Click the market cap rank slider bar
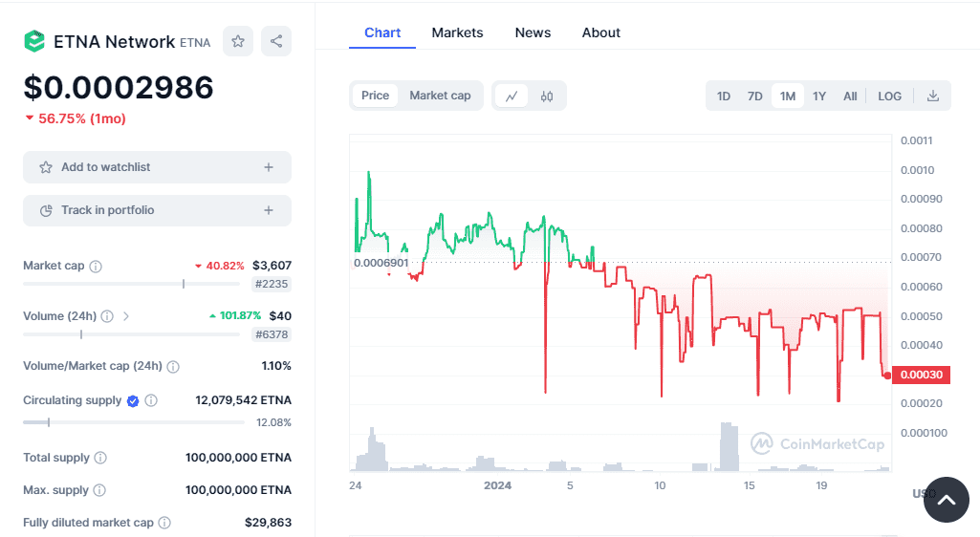The height and width of the screenshot is (537, 980). coord(131,284)
